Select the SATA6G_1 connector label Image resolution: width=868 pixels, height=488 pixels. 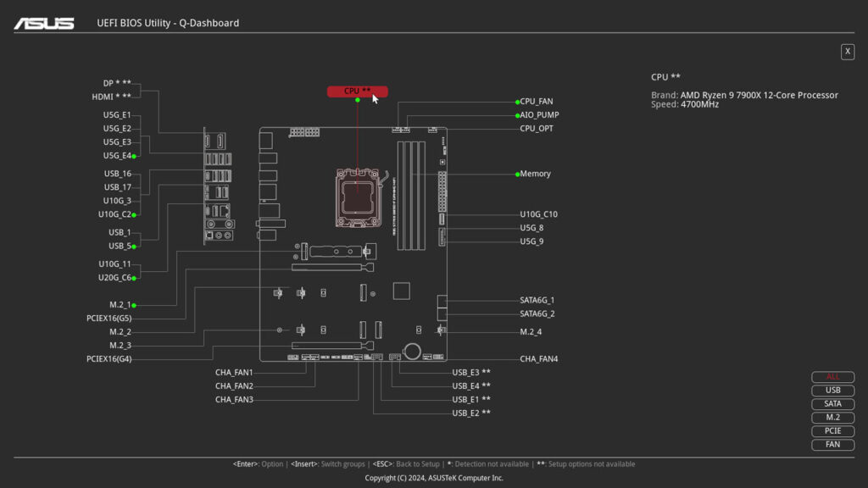tap(537, 299)
